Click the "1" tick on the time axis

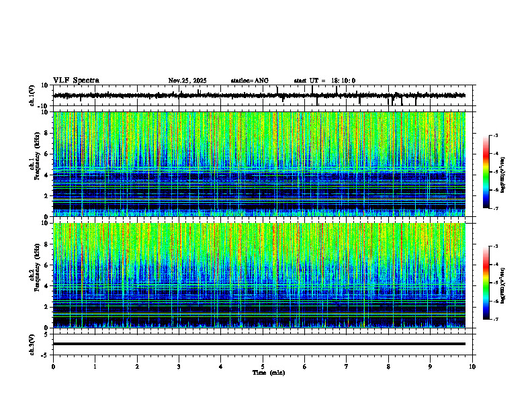click(x=95, y=367)
